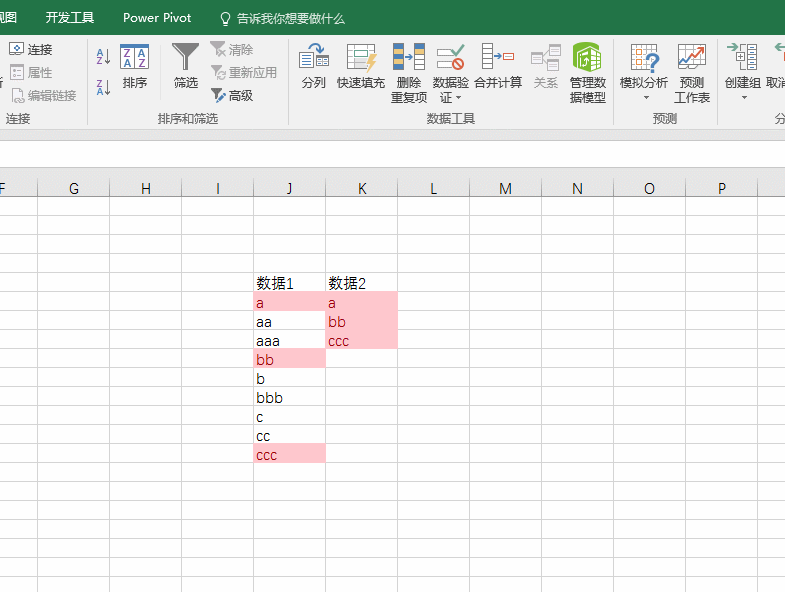Select highlighted ccc in column J

coord(289,454)
